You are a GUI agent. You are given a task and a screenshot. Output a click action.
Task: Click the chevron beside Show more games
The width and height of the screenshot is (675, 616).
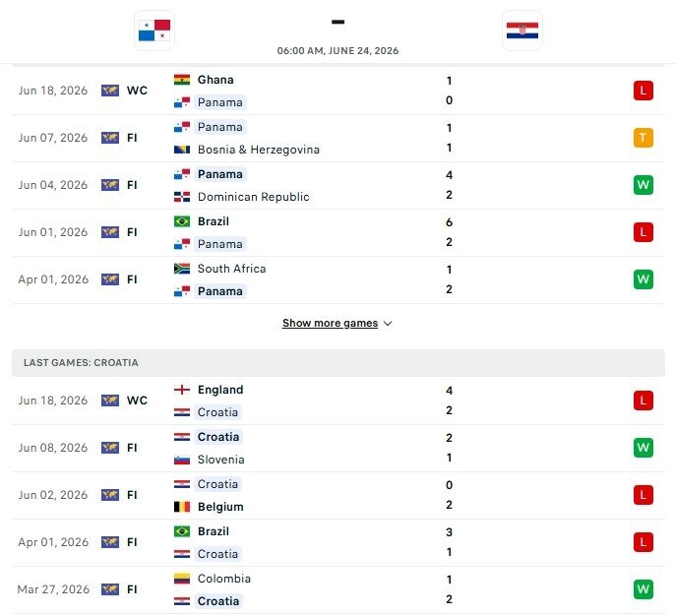pyautogui.click(x=388, y=324)
